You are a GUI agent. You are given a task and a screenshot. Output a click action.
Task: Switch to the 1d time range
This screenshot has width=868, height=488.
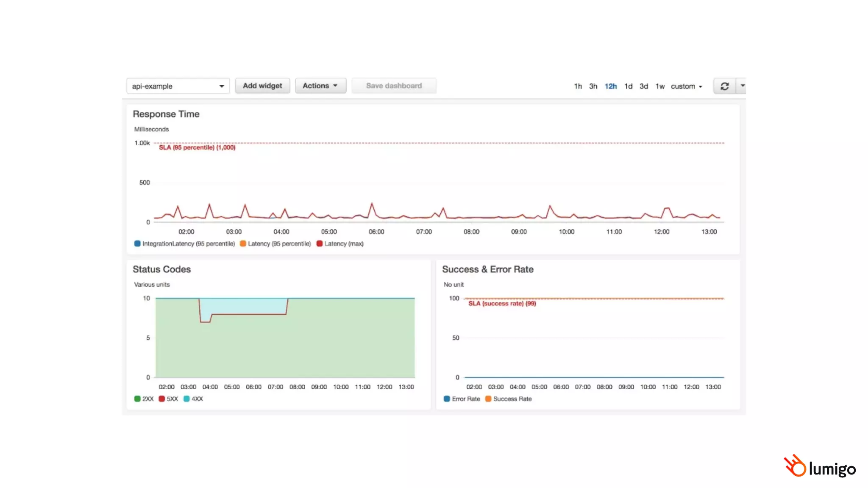coord(628,86)
